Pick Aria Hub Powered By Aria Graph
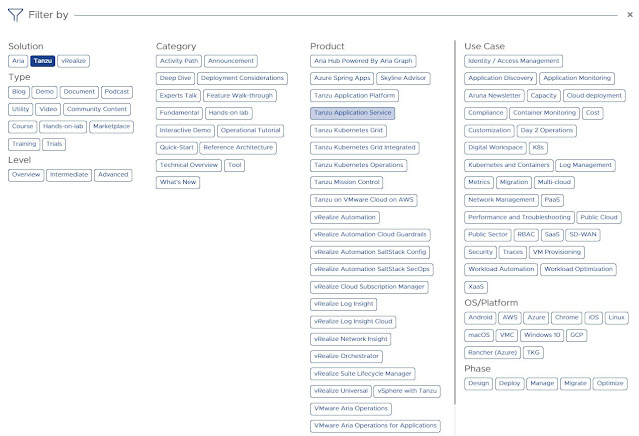Viewport: 639px width, 436px height. (363, 61)
